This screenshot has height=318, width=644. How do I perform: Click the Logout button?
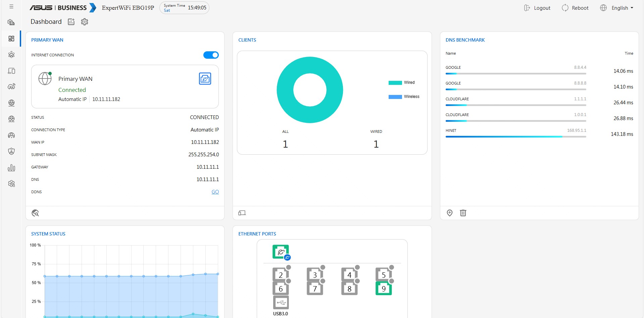537,8
